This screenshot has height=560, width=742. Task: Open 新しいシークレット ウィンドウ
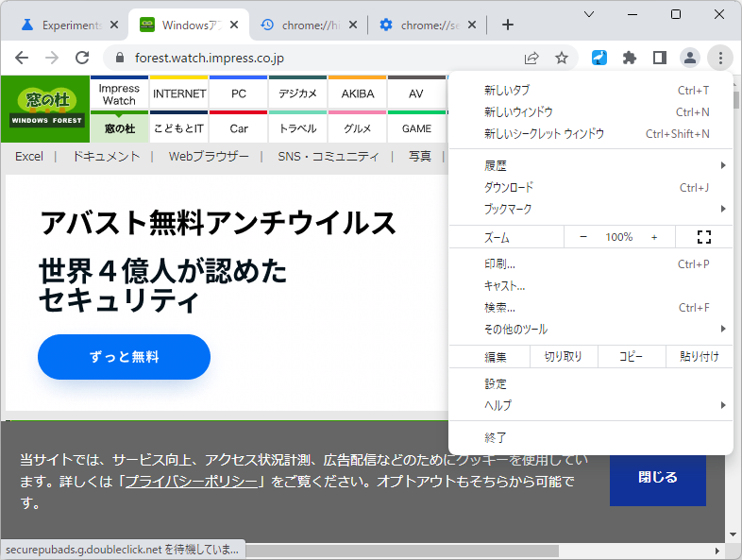pos(591,133)
